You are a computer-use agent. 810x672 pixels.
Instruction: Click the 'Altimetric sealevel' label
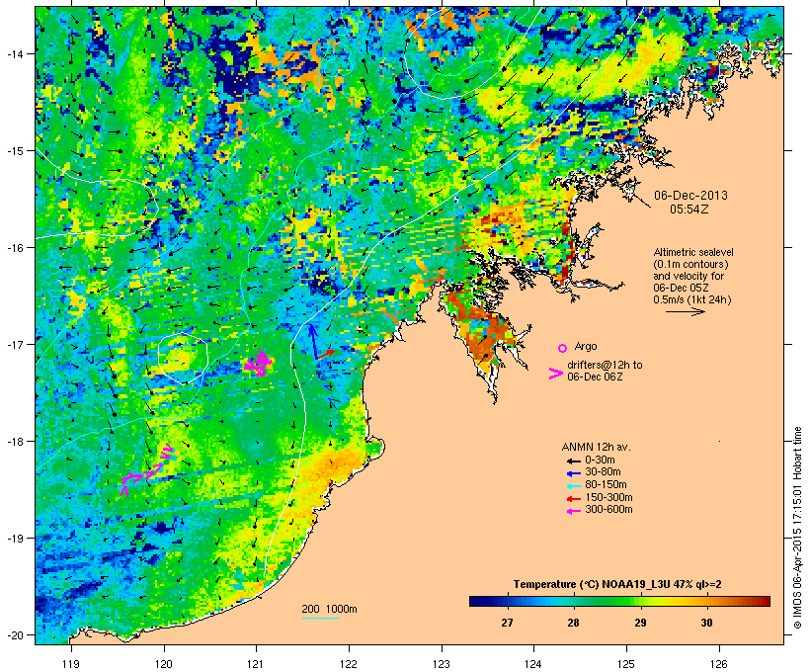pos(693,252)
